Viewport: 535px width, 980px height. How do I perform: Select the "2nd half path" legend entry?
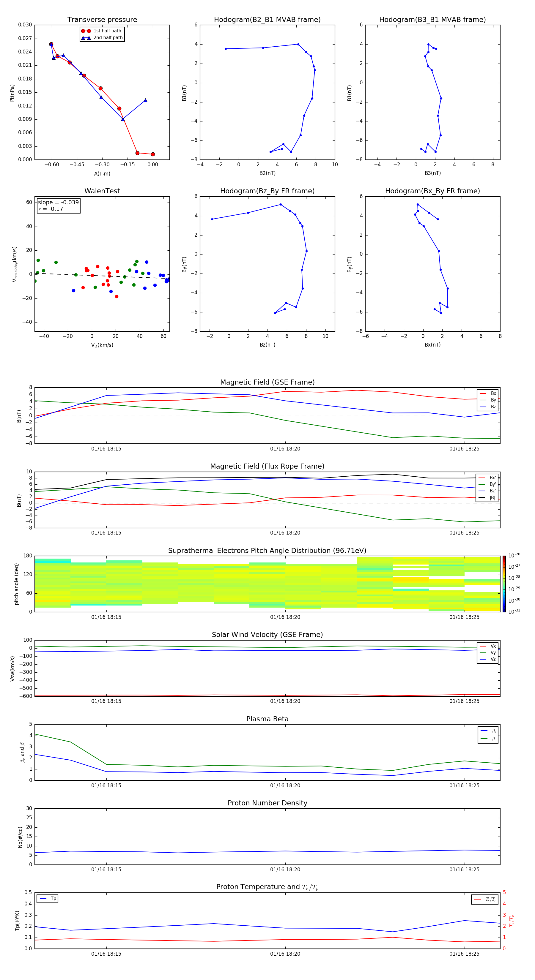[102, 38]
